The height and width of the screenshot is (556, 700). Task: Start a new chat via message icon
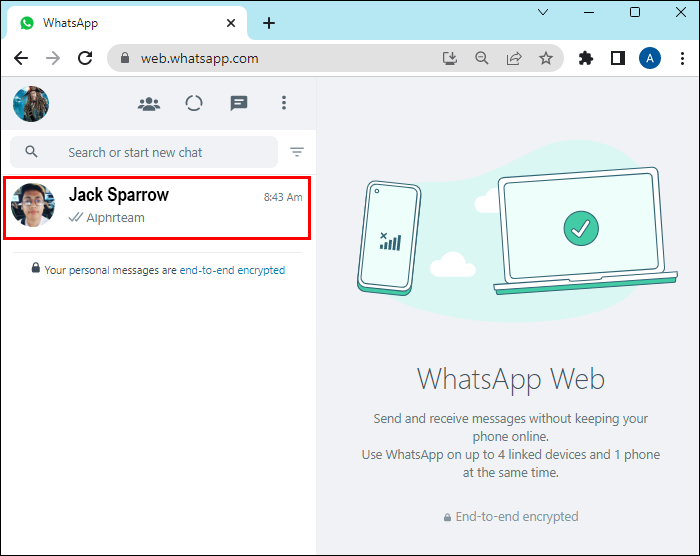pyautogui.click(x=239, y=103)
